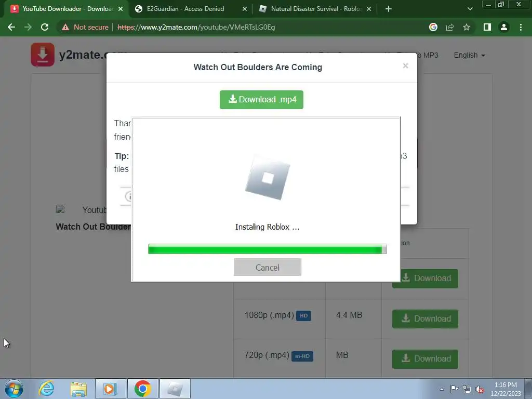Click the green Download .mp4 button
The width and height of the screenshot is (532, 399).
(261, 99)
